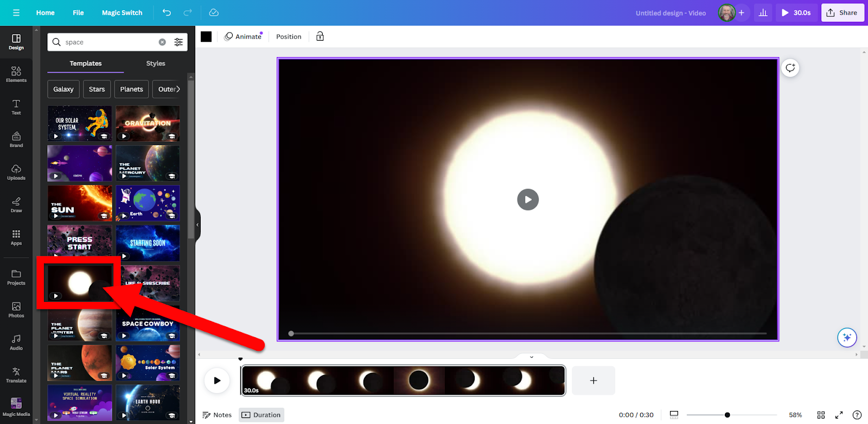Image resolution: width=868 pixels, height=424 pixels.
Task: Open Canva Assistant sparkle button
Action: pos(846,337)
